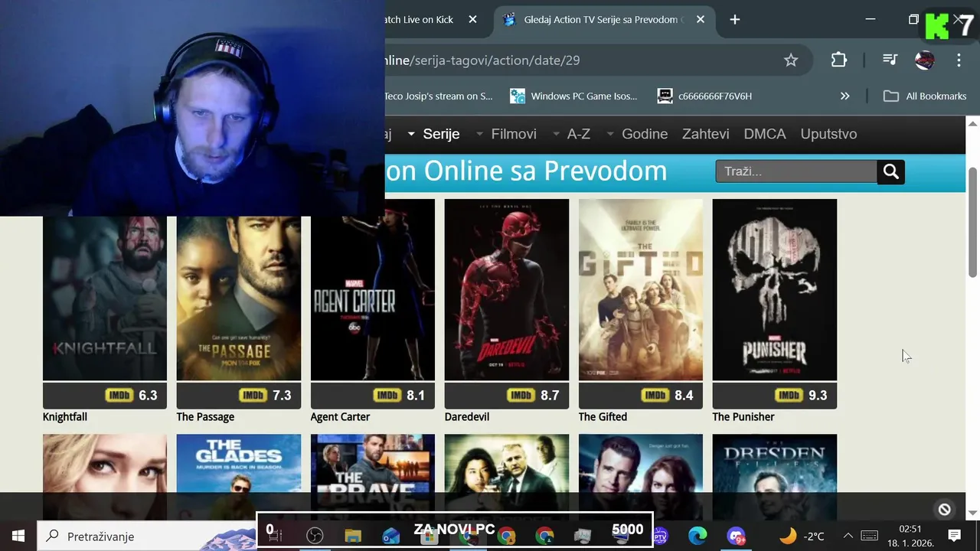Open the DMCA menu item
980x551 pixels.
tap(765, 134)
